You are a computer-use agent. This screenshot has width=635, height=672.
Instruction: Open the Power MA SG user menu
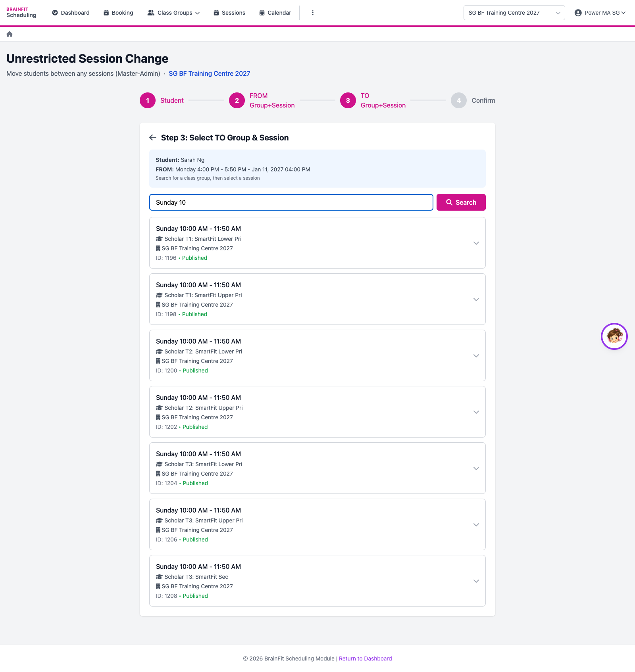pos(600,13)
